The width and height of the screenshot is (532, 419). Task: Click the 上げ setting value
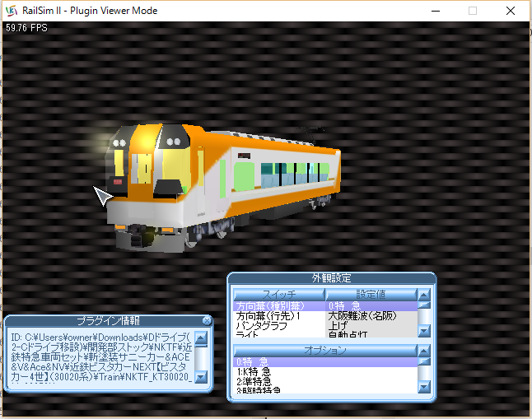coord(371,326)
